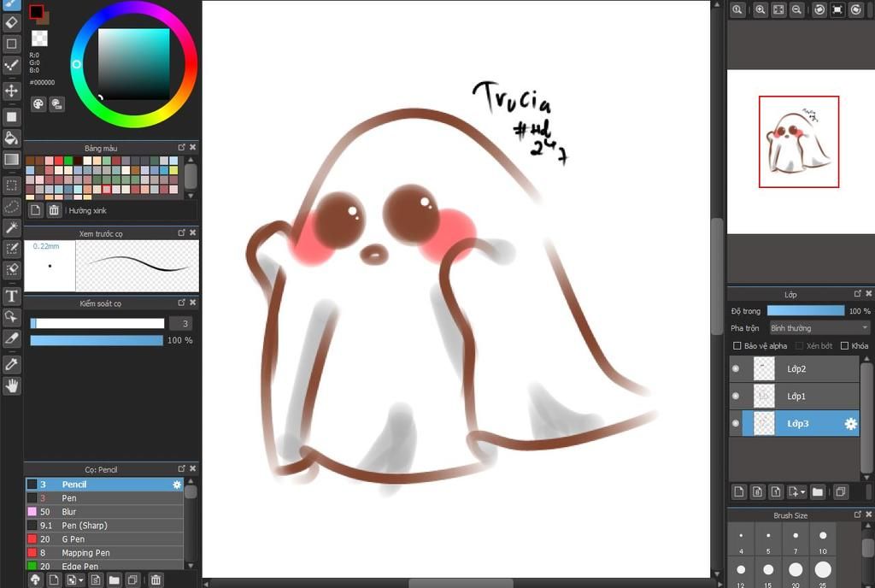The image size is (875, 588).
Task: Close the Lớp layers panel
Action: pos(868,293)
